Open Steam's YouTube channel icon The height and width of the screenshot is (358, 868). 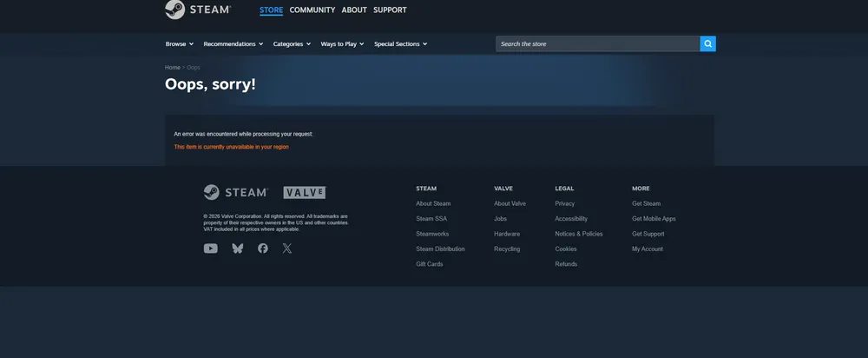pyautogui.click(x=210, y=249)
